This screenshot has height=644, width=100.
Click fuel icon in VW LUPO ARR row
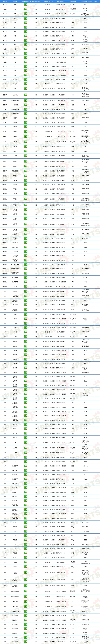pos(25,461)
